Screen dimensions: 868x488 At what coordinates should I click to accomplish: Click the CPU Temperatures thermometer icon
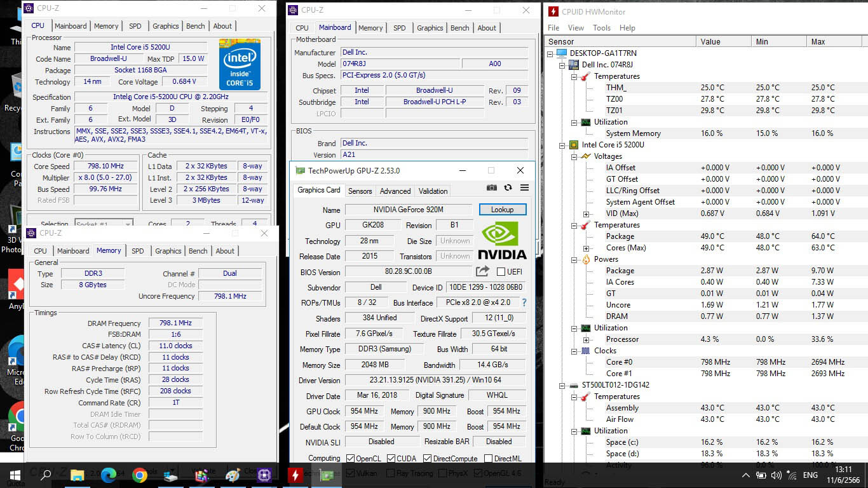pos(586,225)
